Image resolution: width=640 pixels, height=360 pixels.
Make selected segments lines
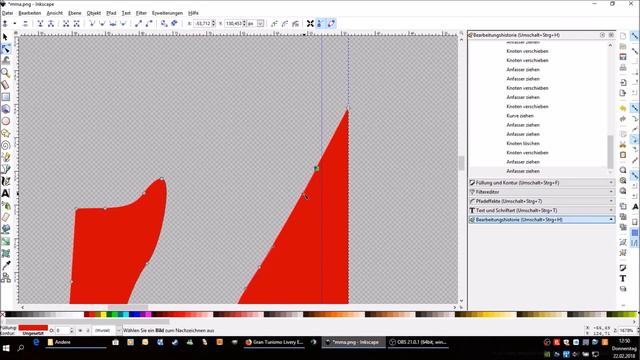(x=138, y=24)
